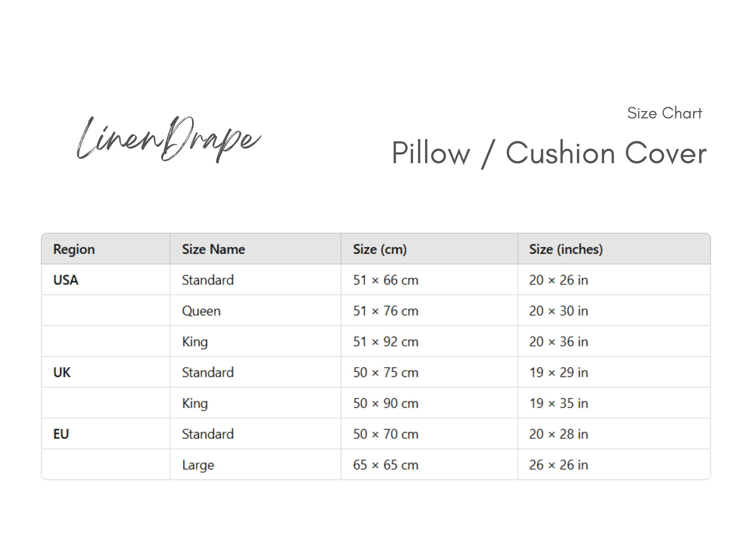Click the Size (inches) column header

(614, 249)
